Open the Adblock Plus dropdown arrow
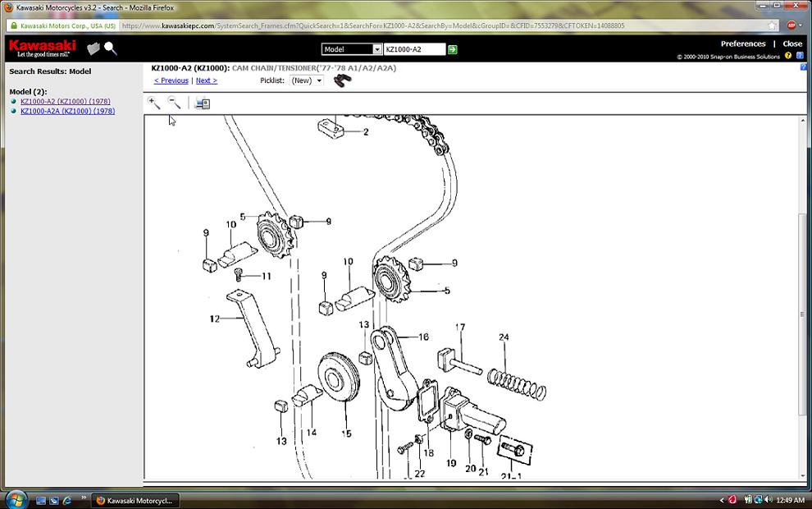 801,25
